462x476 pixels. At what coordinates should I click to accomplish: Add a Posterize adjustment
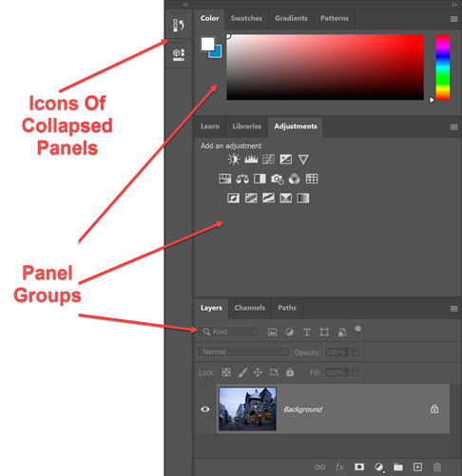tap(251, 199)
